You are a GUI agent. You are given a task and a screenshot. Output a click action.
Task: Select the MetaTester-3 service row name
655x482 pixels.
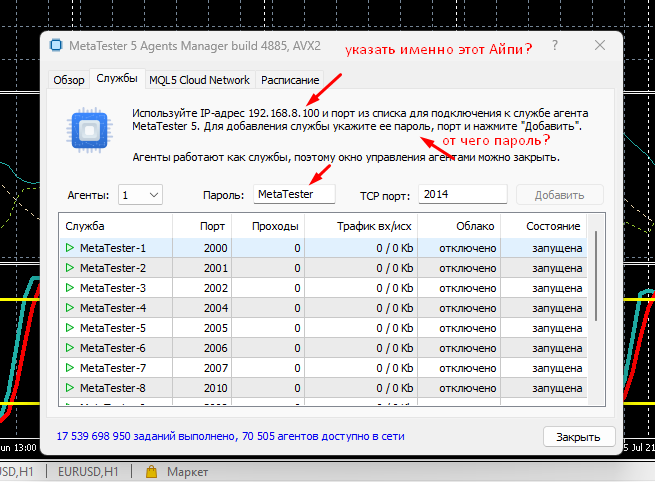coord(113,288)
